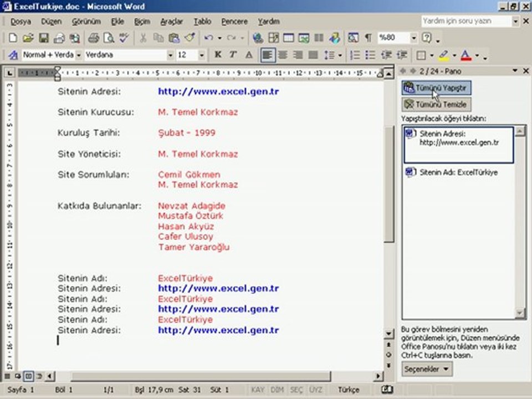Click in the Yardım için soru yazın box
Image resolution: width=532 pixels, height=399 pixels.
[466, 21]
